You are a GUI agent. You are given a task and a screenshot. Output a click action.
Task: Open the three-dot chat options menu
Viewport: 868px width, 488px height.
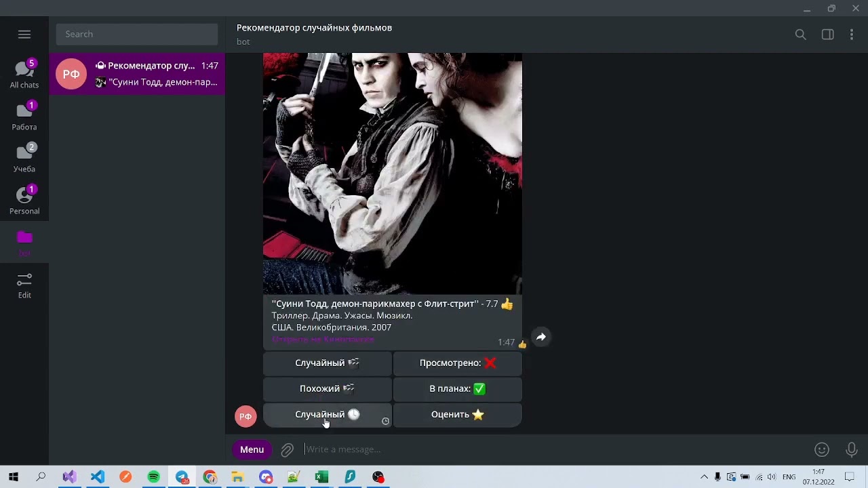pyautogui.click(x=852, y=35)
